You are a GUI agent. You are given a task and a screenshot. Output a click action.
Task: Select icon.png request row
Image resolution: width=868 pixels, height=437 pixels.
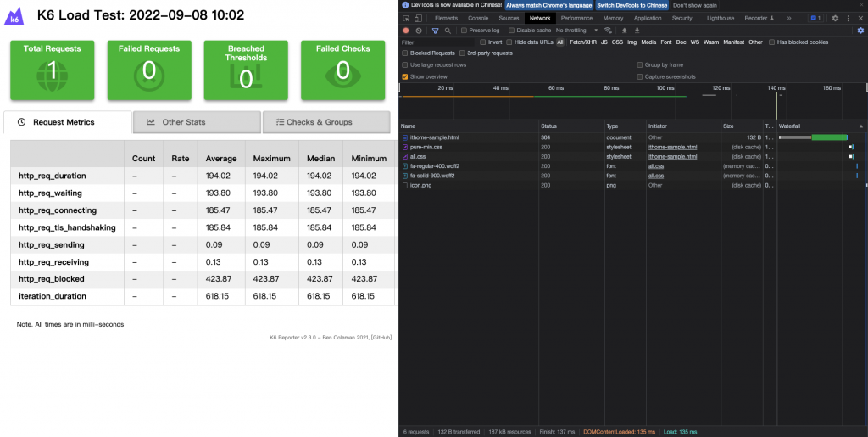pos(632,186)
